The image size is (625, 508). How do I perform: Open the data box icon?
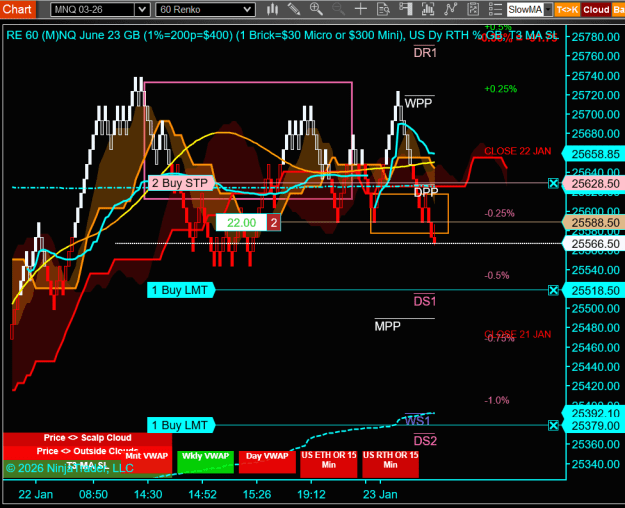click(x=383, y=9)
